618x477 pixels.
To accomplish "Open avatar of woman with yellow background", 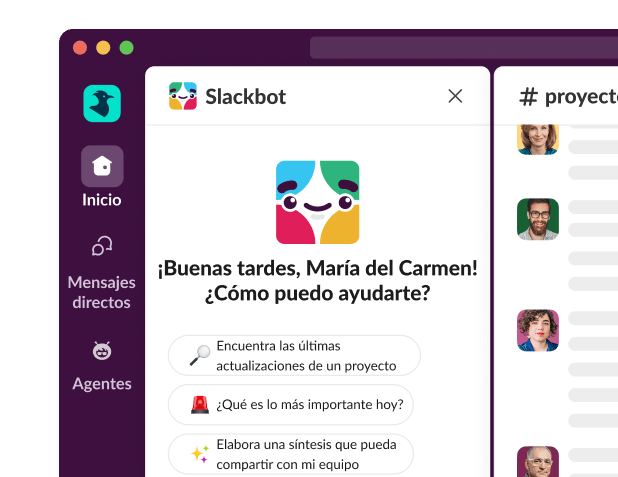I will pyautogui.click(x=538, y=140).
